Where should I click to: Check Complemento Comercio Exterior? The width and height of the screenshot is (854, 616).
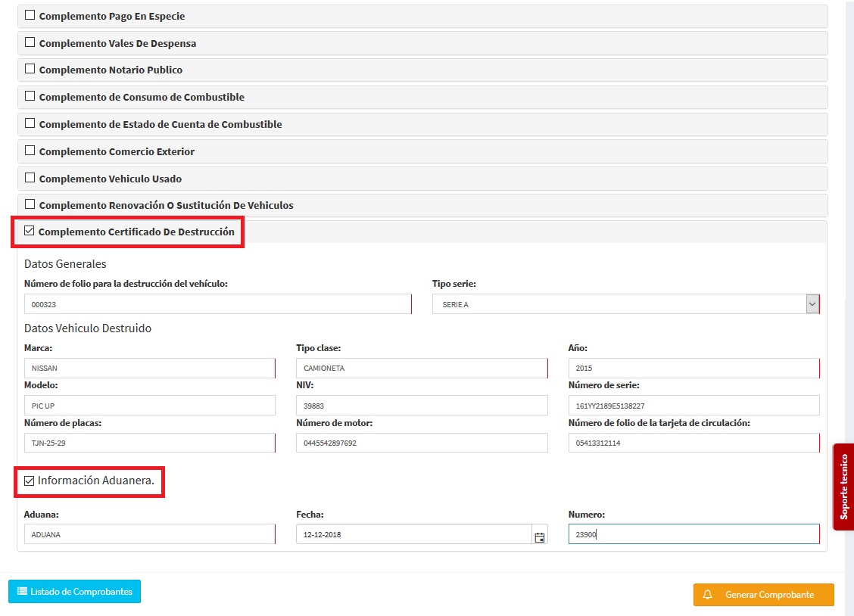(30, 151)
